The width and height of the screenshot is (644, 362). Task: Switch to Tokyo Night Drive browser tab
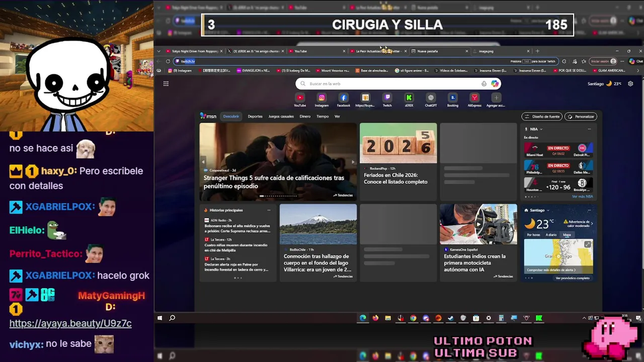194,51
